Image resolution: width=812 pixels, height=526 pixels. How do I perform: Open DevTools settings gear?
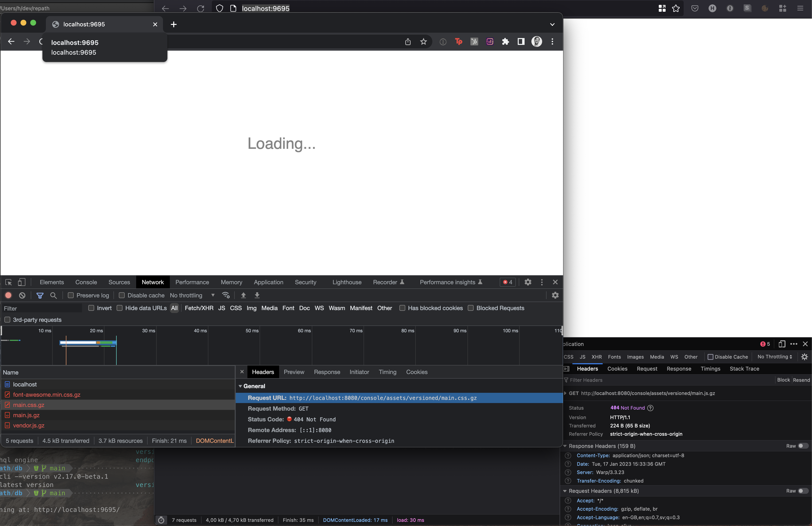528,282
